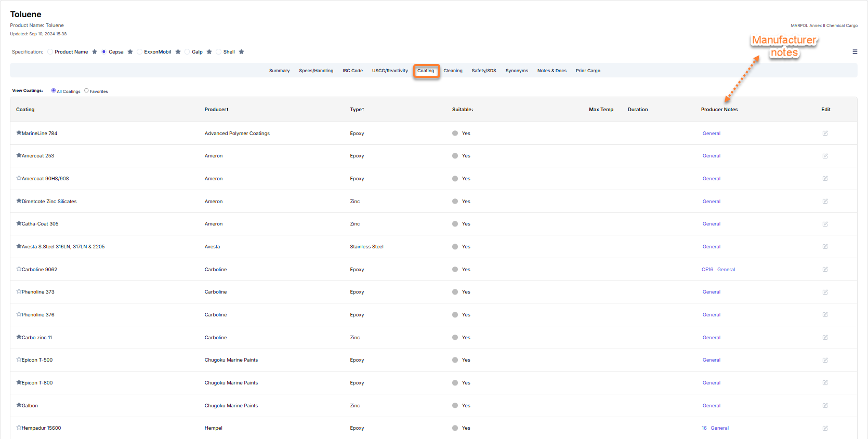Image resolution: width=868 pixels, height=439 pixels.
Task: Edit the Avesta S.Steel row
Action: [x=825, y=247]
